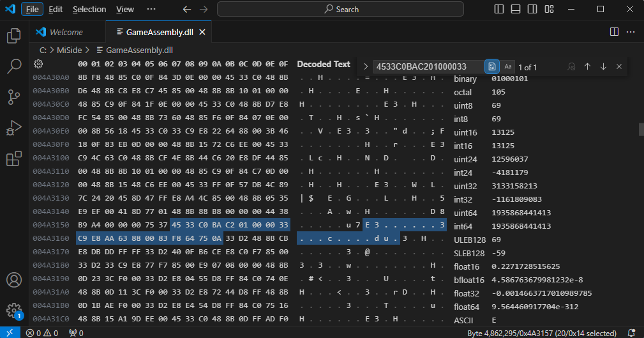This screenshot has height=338, width=644.
Task: Open the editor More Actions ellipsis
Action: click(x=631, y=32)
